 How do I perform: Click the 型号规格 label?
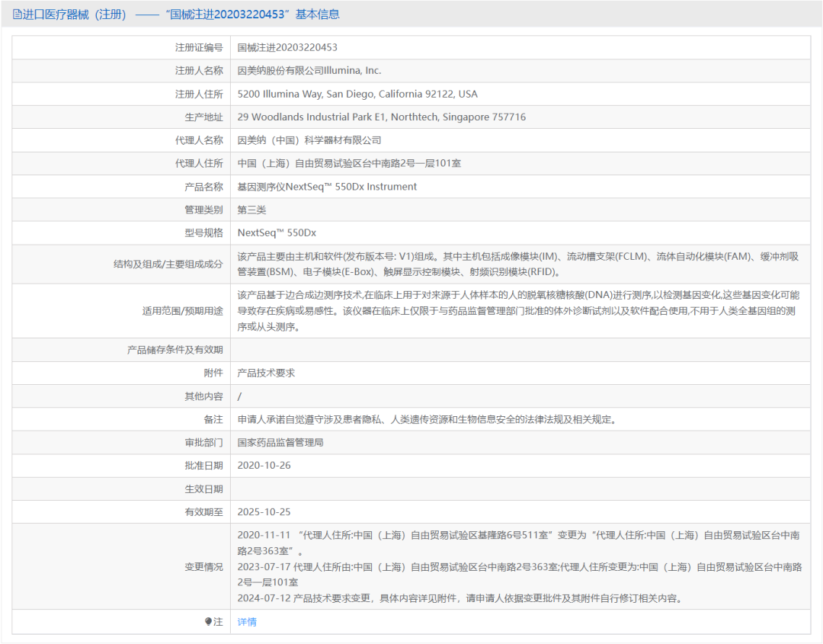(203, 233)
